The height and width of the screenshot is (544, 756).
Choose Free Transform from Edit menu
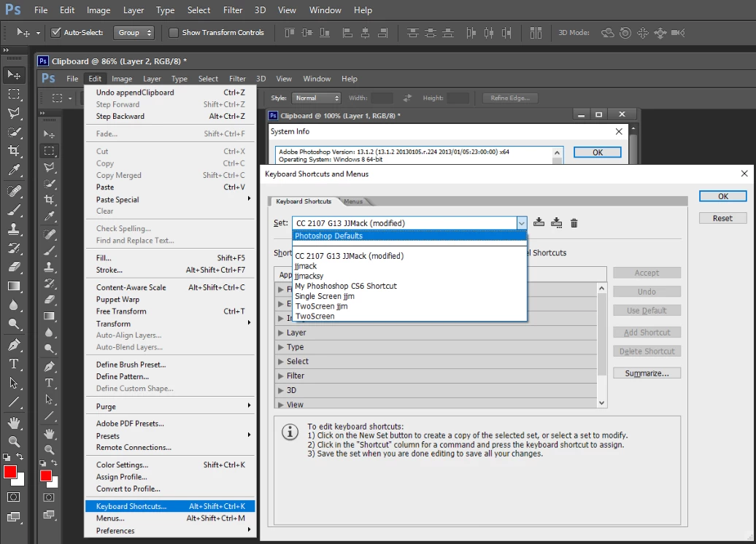(170, 311)
